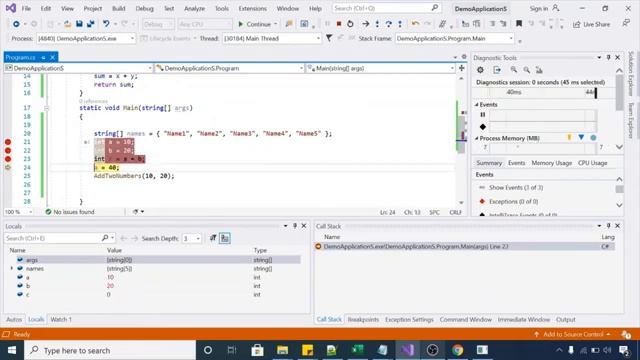Collapse Process Memory (MB) section

coord(476,138)
